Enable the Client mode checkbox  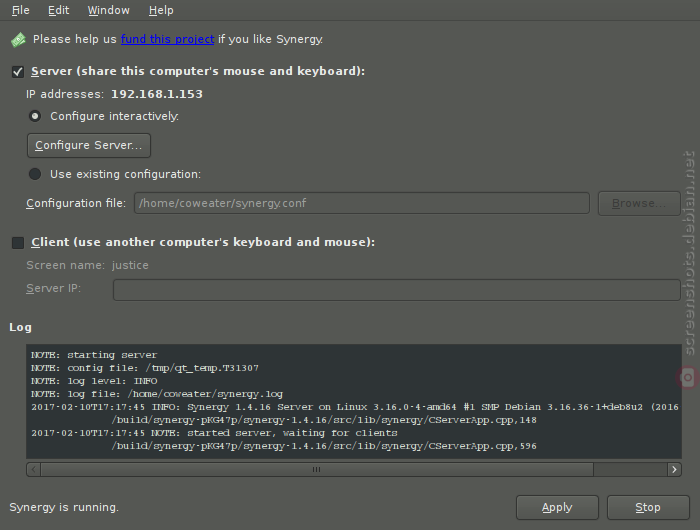[18, 242]
